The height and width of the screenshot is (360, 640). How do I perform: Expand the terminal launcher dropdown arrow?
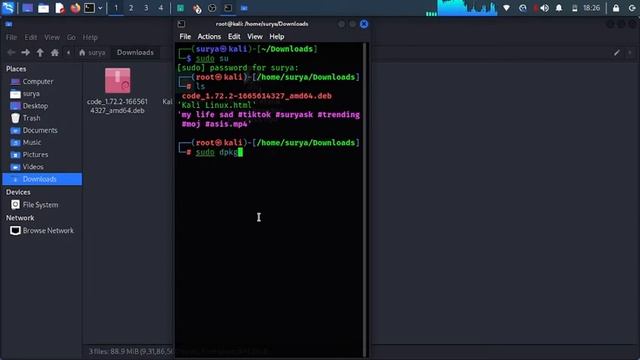click(100, 8)
